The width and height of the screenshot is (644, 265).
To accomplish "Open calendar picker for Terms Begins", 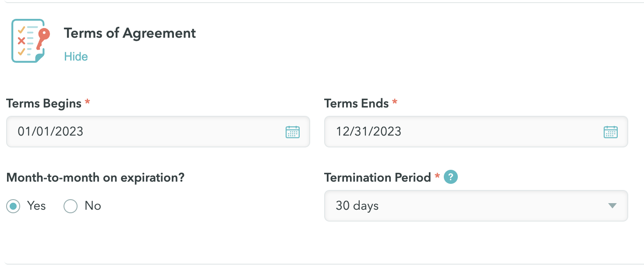I will point(293,132).
